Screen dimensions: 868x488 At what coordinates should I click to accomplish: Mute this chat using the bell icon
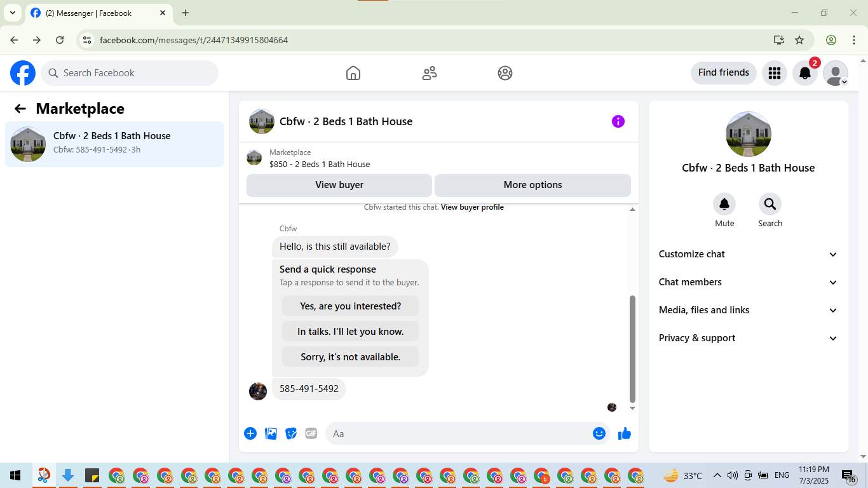coord(724,204)
